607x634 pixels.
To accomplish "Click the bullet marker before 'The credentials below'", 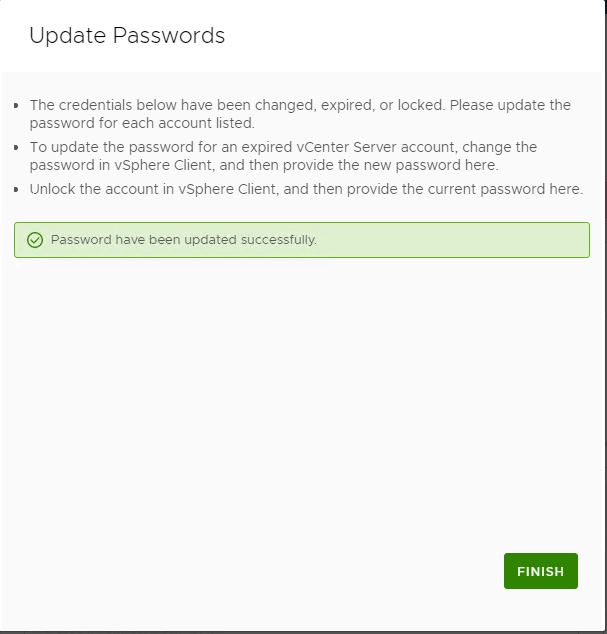I will (x=16, y=105).
